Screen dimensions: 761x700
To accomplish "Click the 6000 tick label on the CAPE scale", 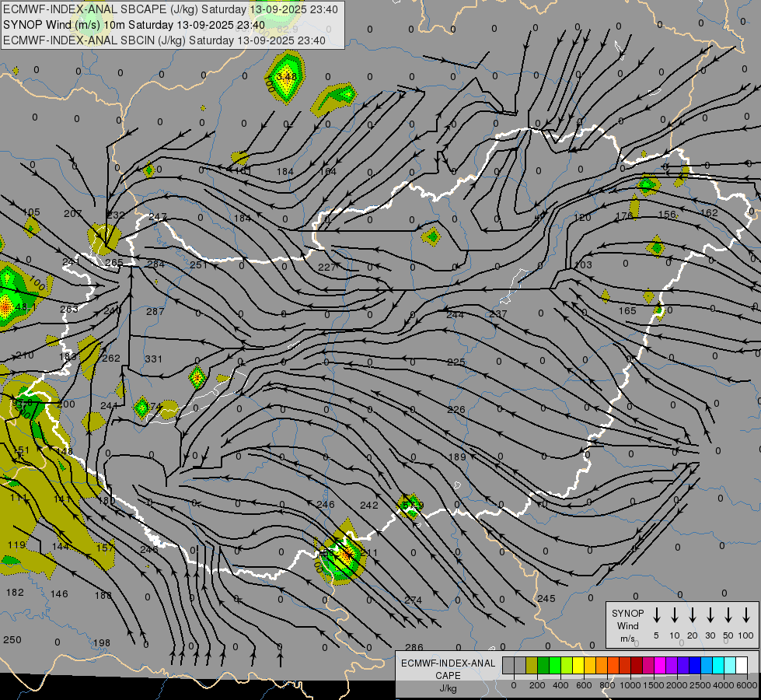I will (746, 685).
